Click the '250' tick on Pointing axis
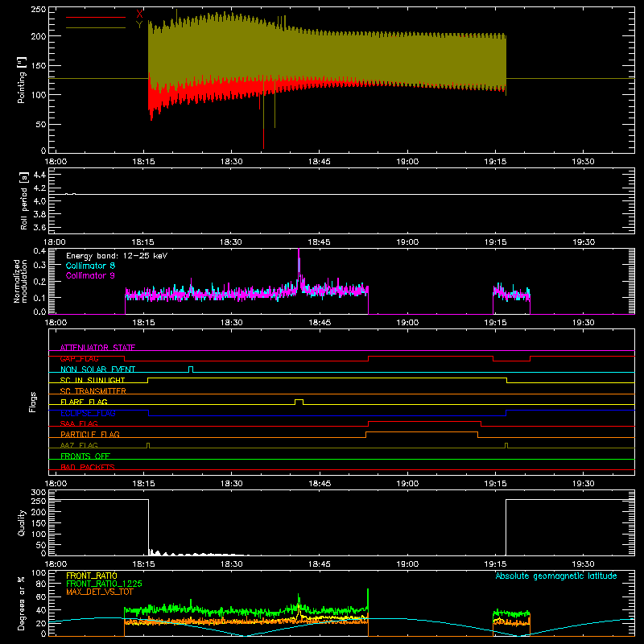This screenshot has width=644, height=644. 39,10
